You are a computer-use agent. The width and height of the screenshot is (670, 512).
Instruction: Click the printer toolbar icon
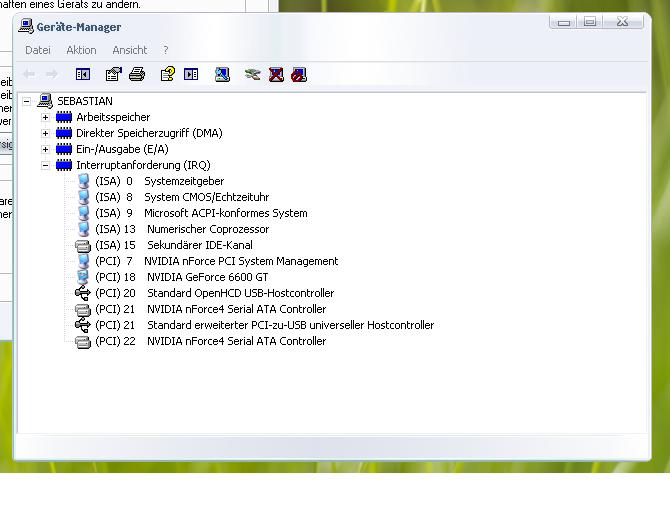coord(137,74)
